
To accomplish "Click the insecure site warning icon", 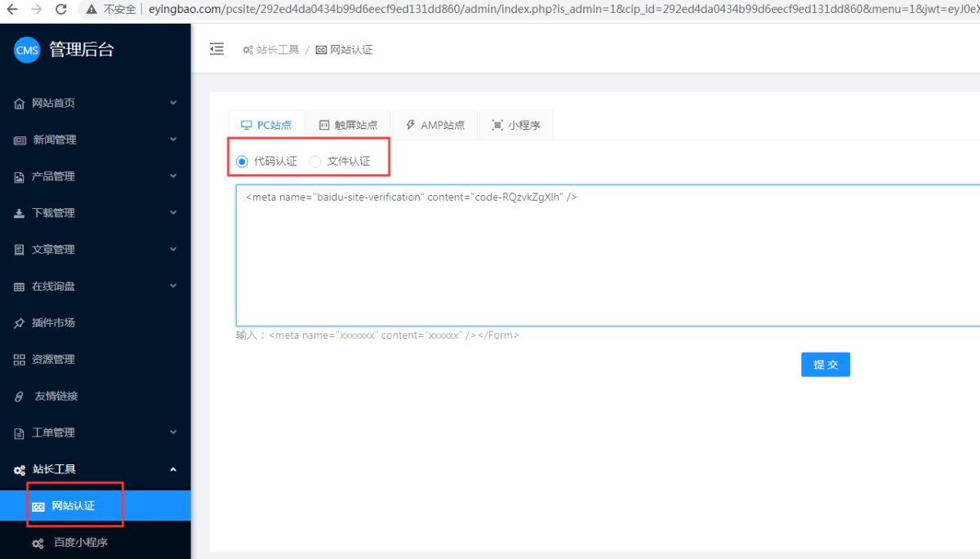I will (x=91, y=9).
